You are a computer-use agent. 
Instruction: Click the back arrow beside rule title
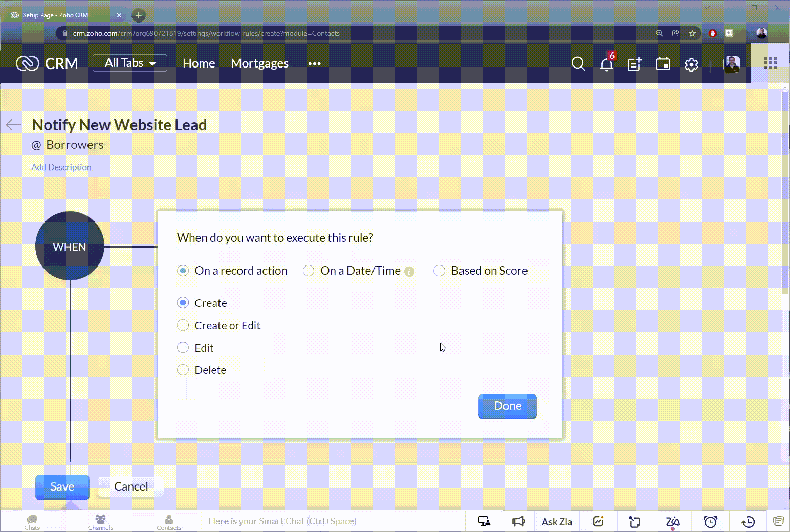pyautogui.click(x=14, y=125)
